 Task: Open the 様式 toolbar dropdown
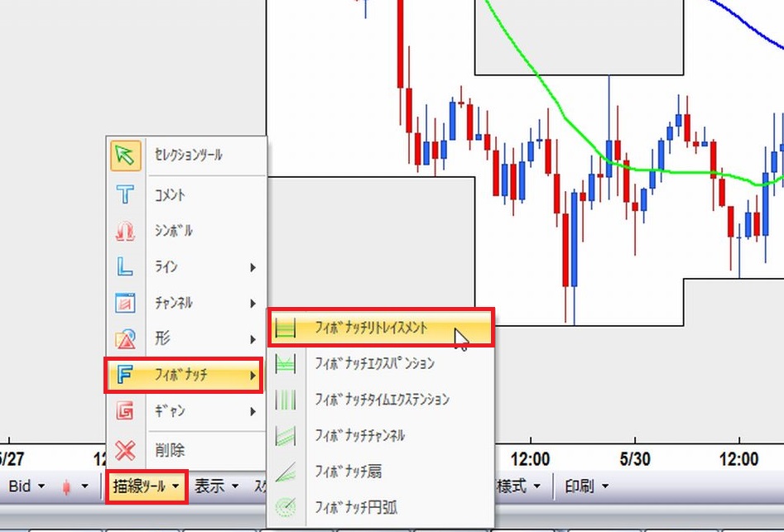518,486
